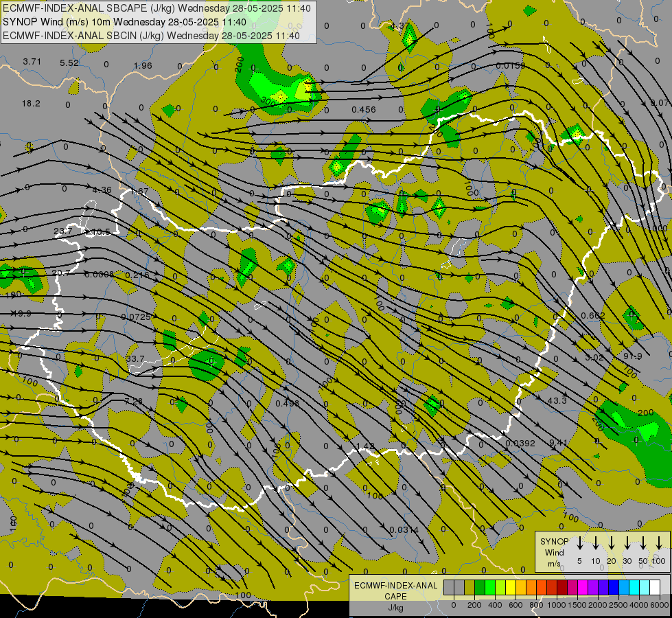Click the 100 m/s wind arrow in legend
The width and height of the screenshot is (672, 618).
click(x=659, y=543)
